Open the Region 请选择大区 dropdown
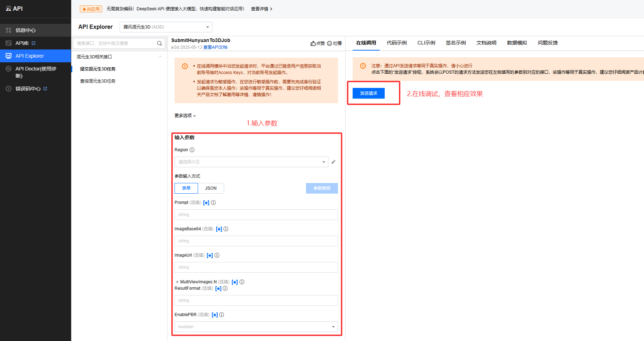 (251, 162)
